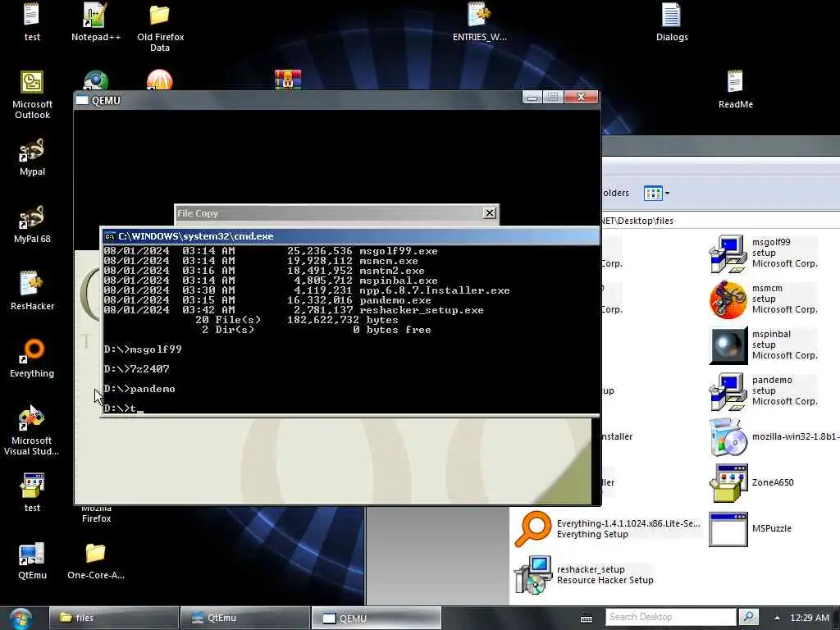This screenshot has width=840, height=630.
Task: Open the ENTRIES_W... desktop file
Action: pyautogui.click(x=479, y=22)
